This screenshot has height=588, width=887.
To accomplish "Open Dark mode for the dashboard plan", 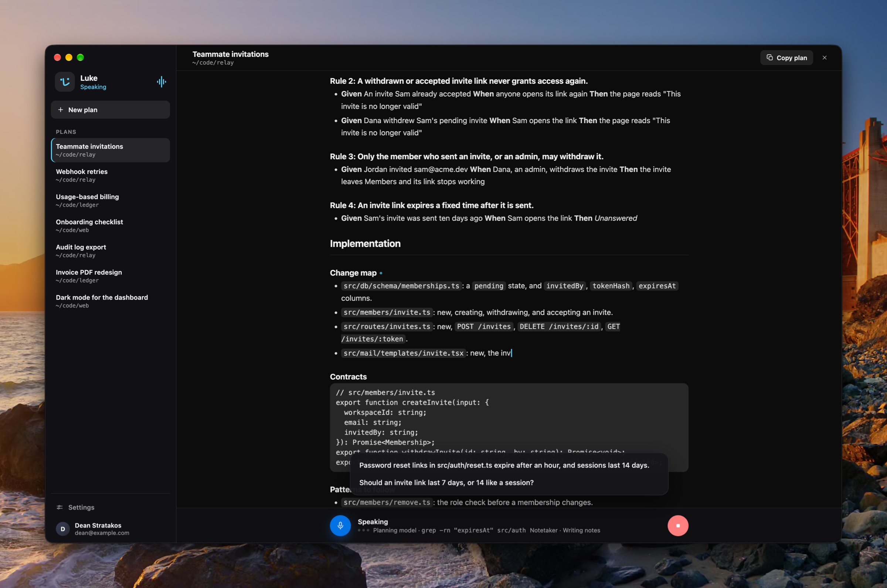I will tap(110, 301).
